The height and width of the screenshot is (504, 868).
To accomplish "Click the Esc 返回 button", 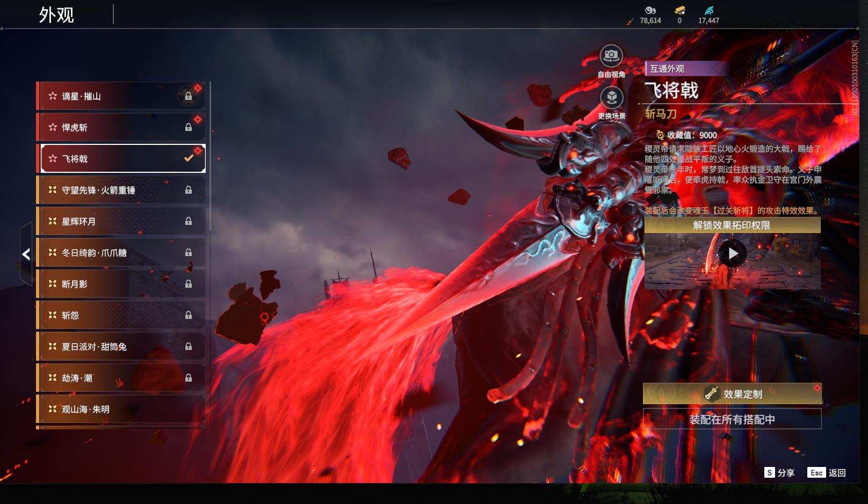I will tap(827, 473).
